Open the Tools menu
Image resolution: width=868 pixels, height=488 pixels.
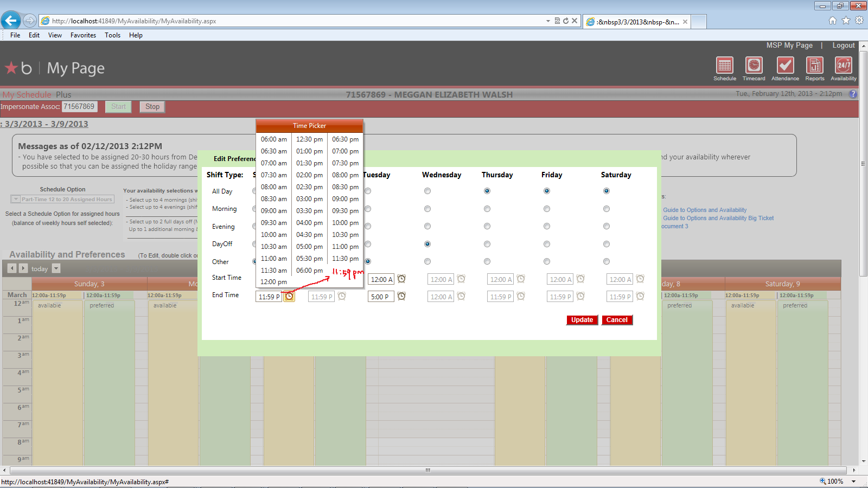(112, 35)
